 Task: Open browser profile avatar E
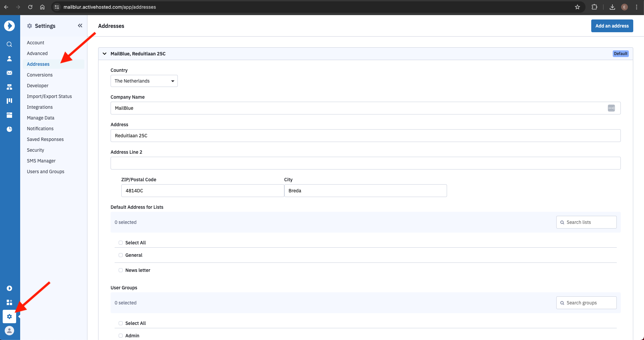625,7
